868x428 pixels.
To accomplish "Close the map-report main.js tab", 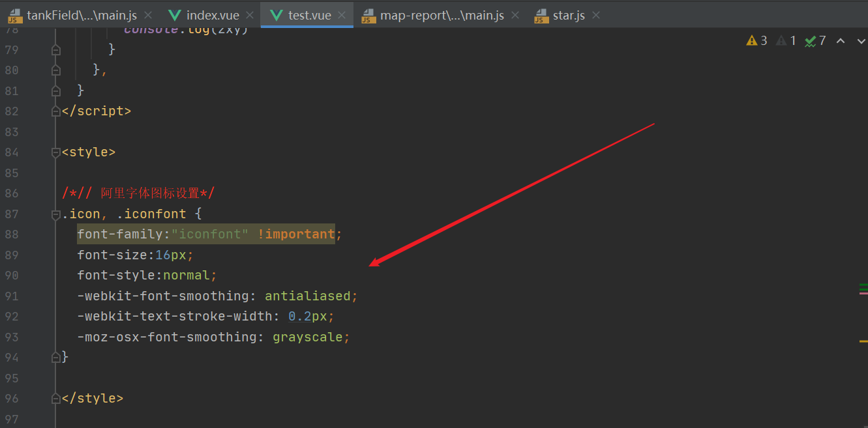I will click(x=515, y=15).
